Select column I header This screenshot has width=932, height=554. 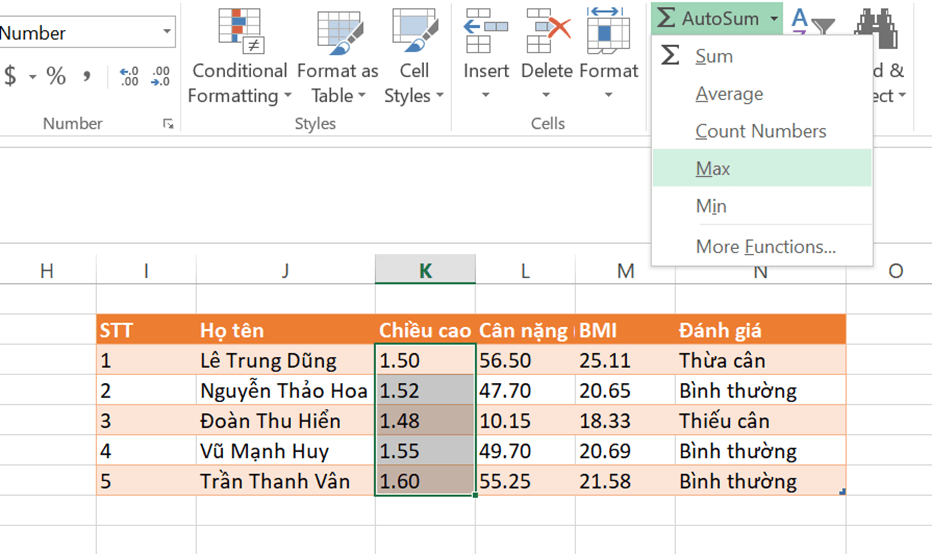146,270
